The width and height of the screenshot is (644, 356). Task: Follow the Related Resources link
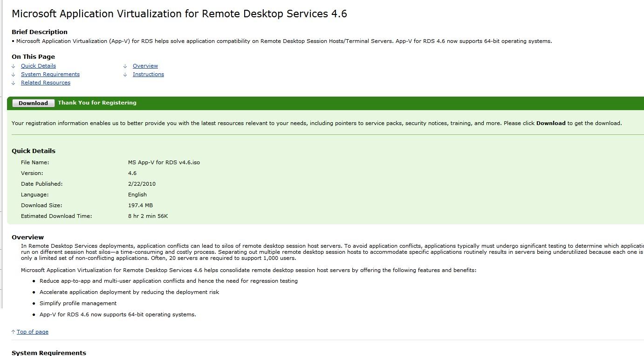(45, 83)
